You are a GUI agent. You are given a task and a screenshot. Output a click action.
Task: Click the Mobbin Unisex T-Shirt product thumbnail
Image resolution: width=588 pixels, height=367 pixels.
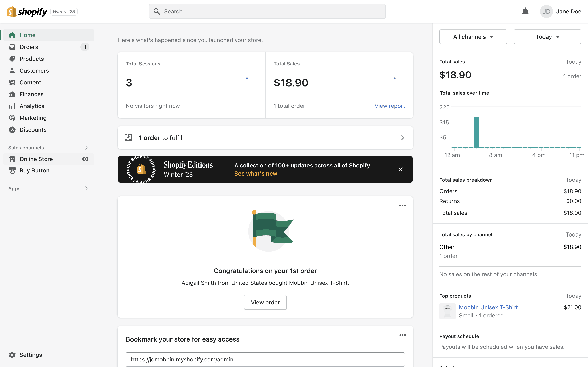(447, 311)
